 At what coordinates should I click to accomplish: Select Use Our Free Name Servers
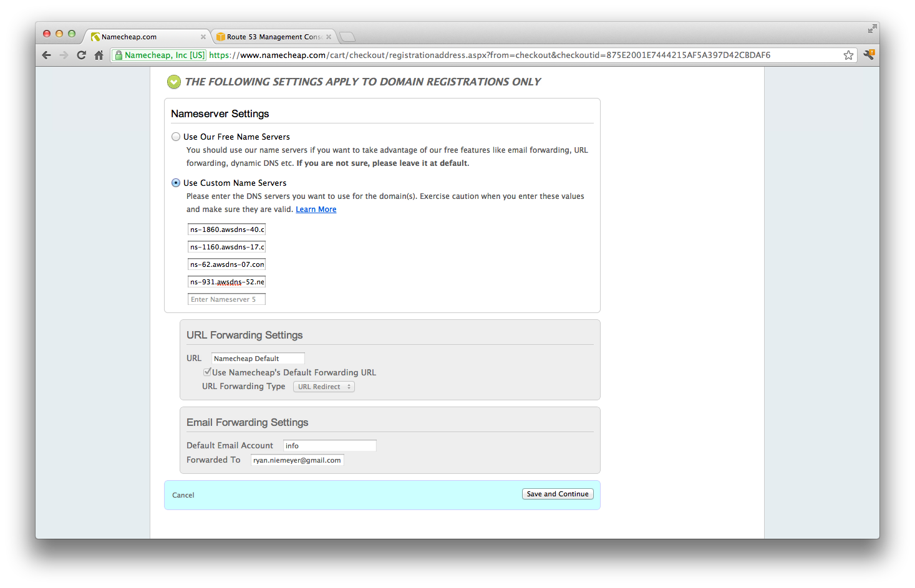tap(175, 137)
